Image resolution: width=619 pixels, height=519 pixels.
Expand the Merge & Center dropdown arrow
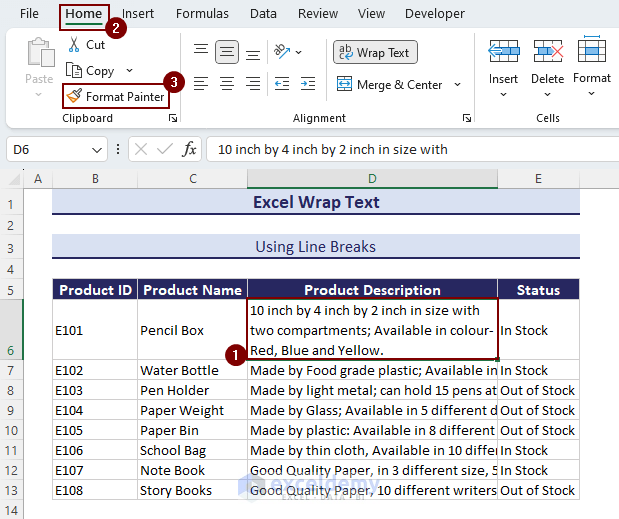[457, 85]
